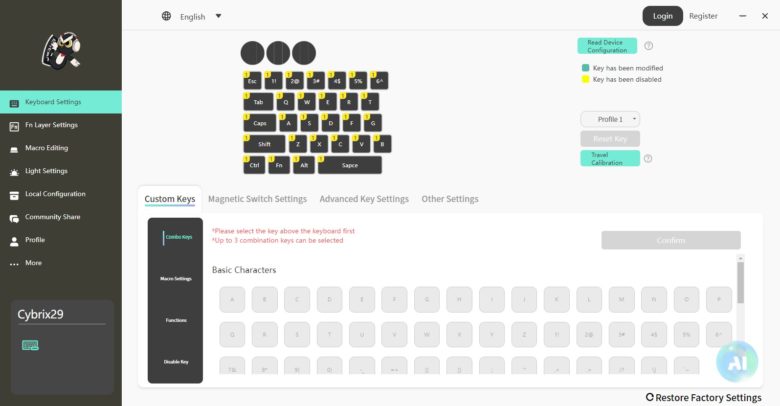Click the Read Device Configuration button
The width and height of the screenshot is (780, 406).
pos(607,46)
